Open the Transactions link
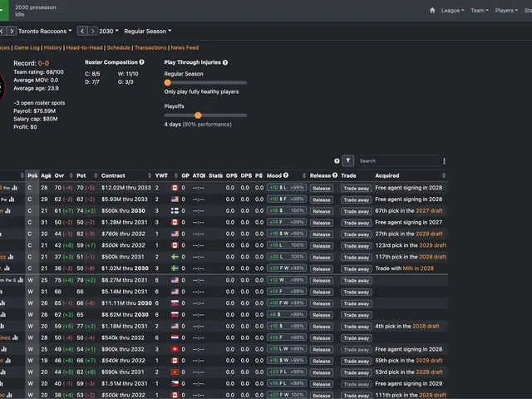This screenshot has height=399, width=532. click(150, 47)
